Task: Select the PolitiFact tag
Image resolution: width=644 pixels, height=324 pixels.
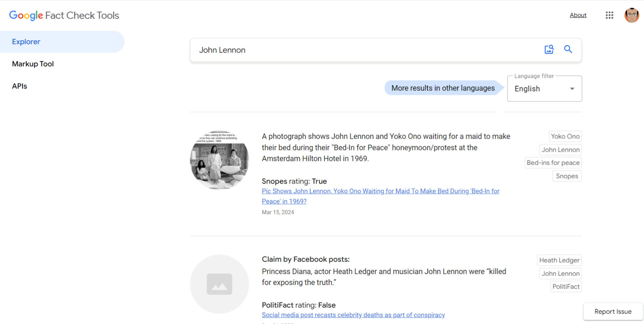Action: click(x=566, y=286)
